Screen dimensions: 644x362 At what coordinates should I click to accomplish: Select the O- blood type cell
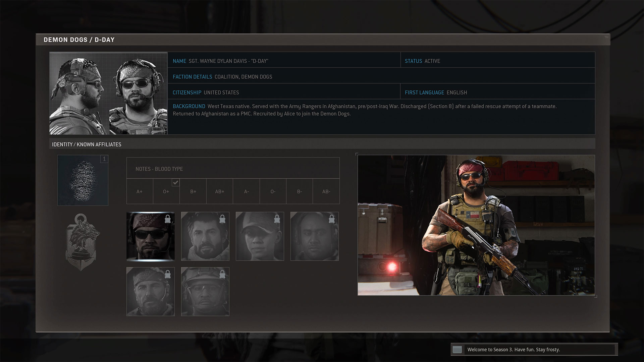click(x=273, y=191)
